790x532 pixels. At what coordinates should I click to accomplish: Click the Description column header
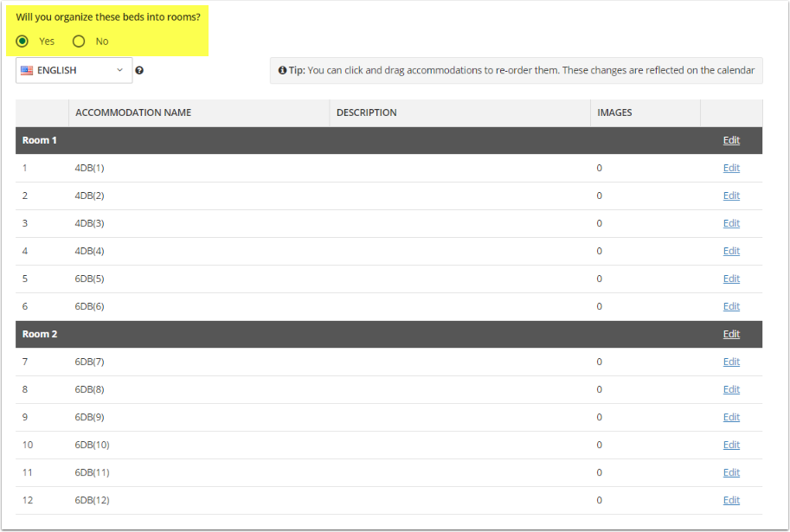tap(366, 112)
